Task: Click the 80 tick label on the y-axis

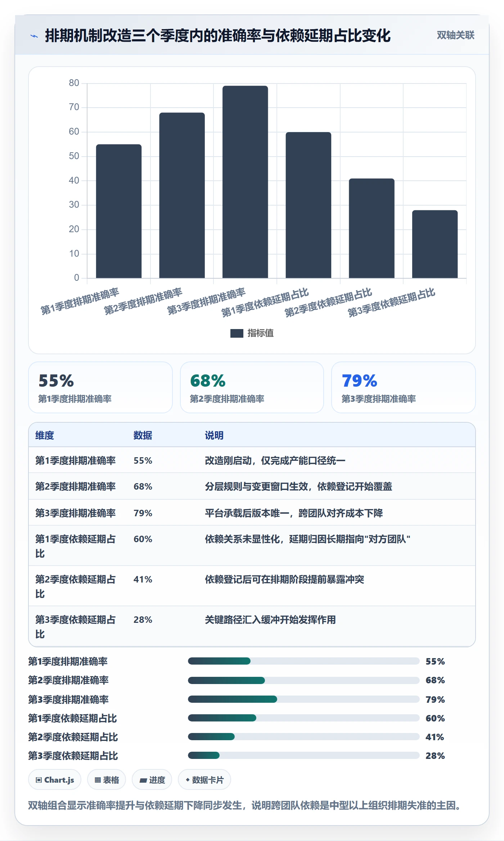Action: (x=74, y=83)
